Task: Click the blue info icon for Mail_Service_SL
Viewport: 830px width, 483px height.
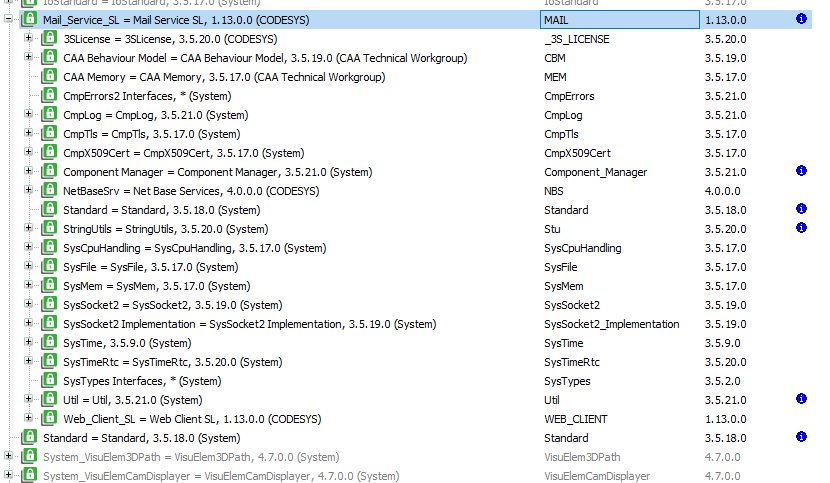Action: coord(801,20)
